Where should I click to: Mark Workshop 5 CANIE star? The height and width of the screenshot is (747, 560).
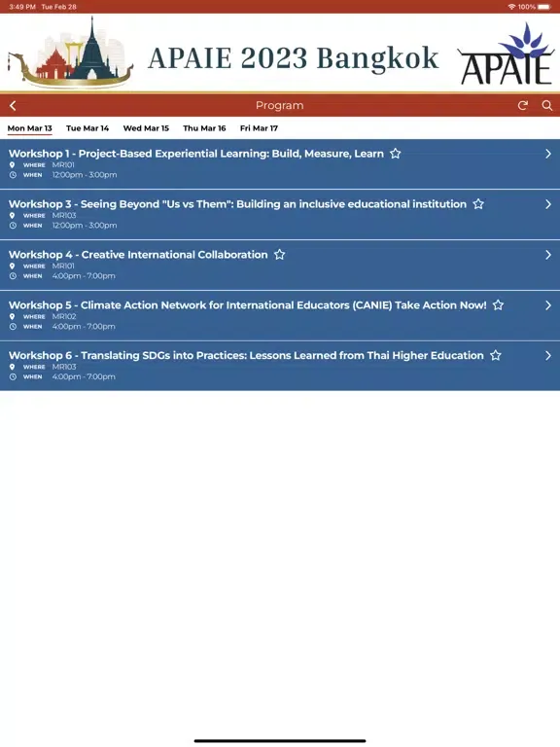498,304
